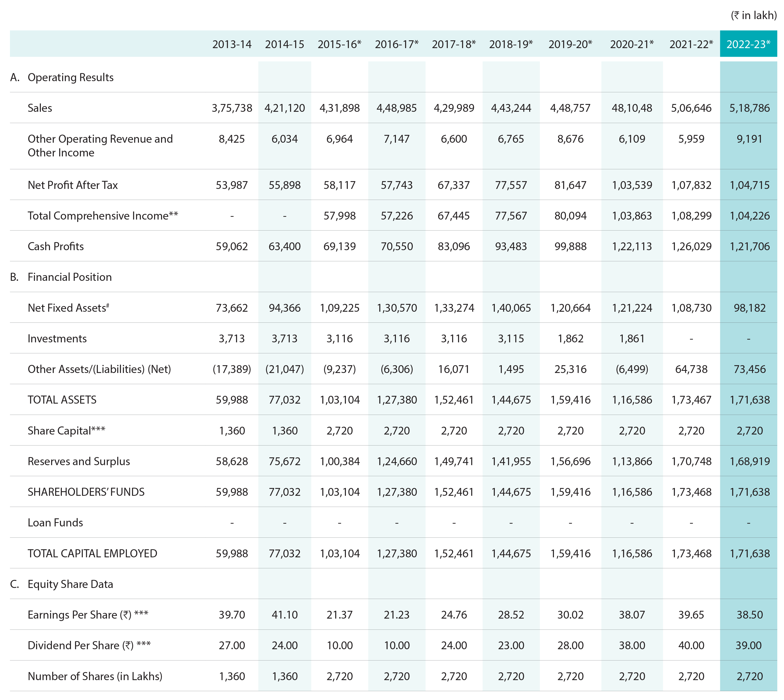This screenshot has height=700, width=784.
Task: Select Dividend Per Share value 40.00
Action: tap(691, 645)
